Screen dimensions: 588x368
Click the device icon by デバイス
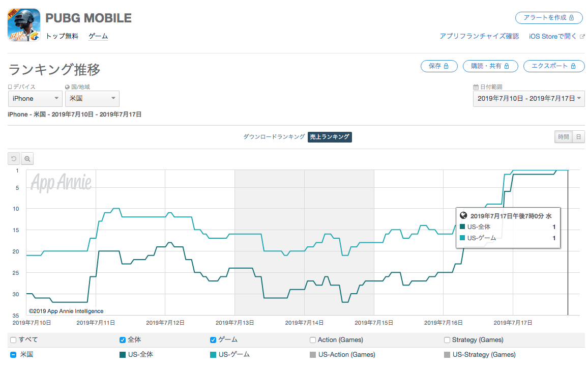(10, 87)
